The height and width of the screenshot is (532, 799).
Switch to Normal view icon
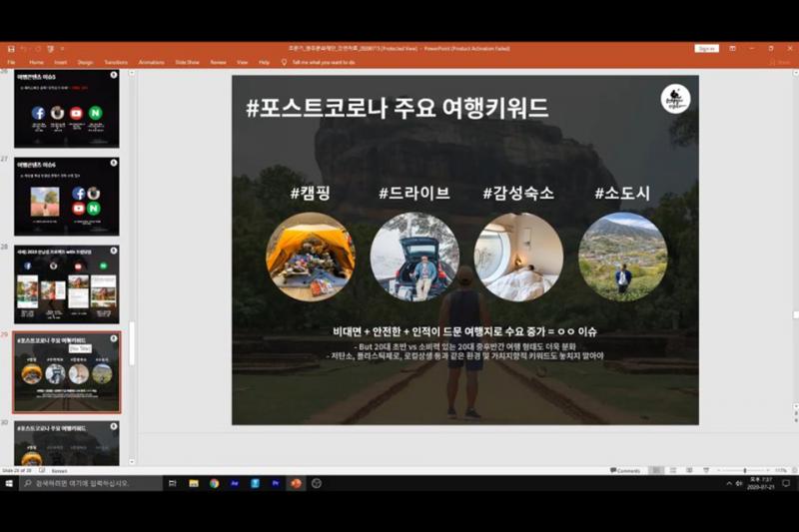[x=656, y=470]
